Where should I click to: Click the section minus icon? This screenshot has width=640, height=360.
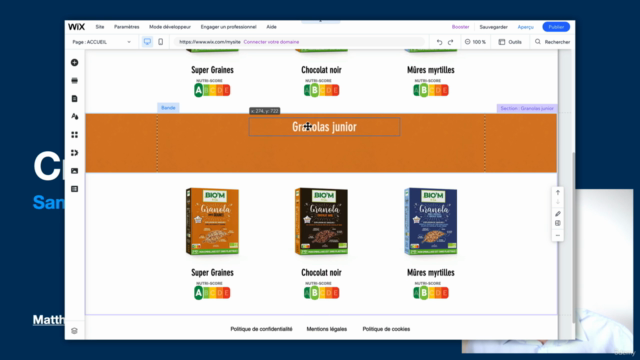[x=558, y=236]
